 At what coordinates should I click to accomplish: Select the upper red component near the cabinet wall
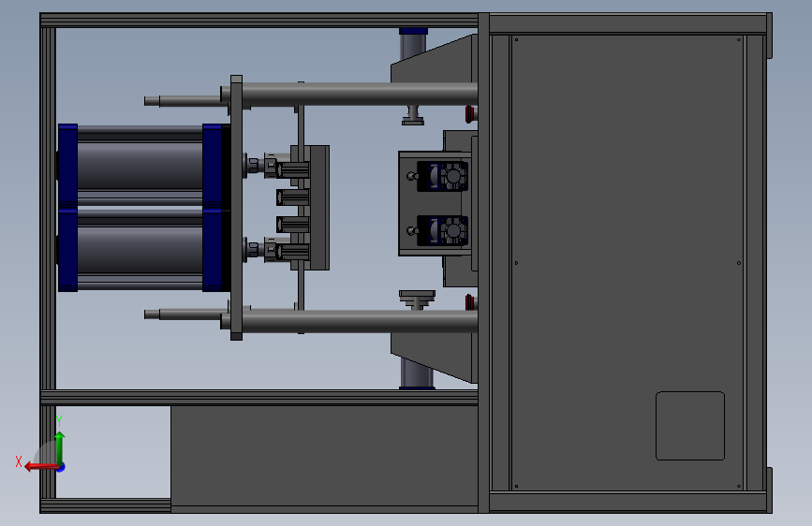(x=470, y=114)
